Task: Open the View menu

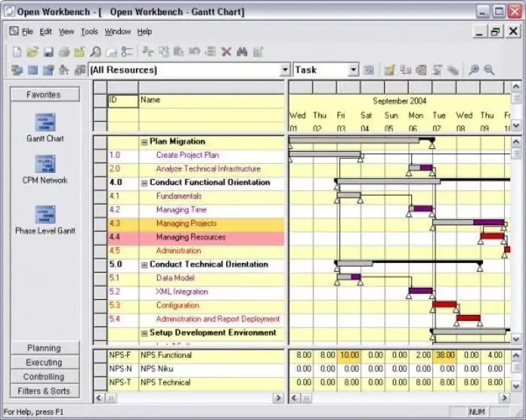Action: tap(66, 32)
